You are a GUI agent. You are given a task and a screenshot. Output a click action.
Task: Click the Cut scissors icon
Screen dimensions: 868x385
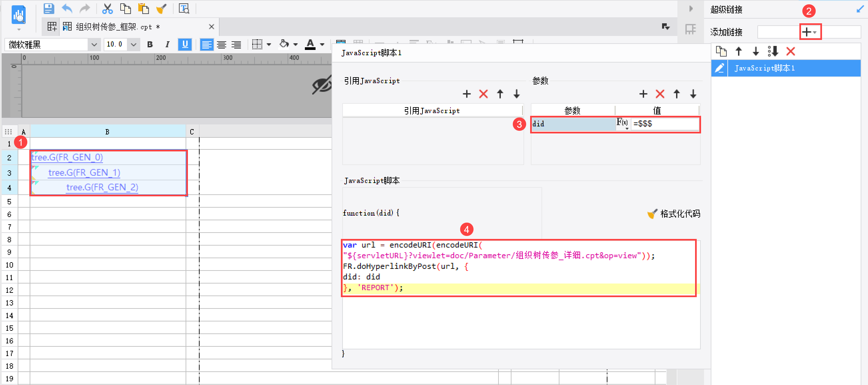pos(107,9)
